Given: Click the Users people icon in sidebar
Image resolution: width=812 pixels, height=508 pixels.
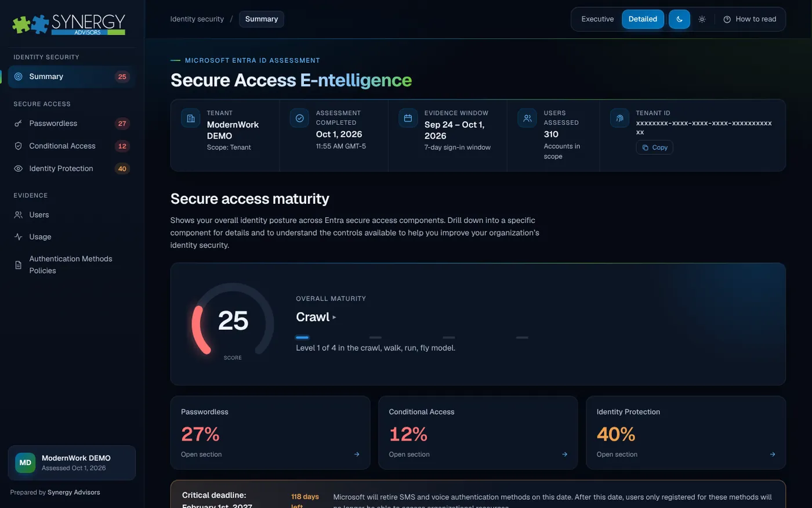Looking at the screenshot, I should coord(19,215).
